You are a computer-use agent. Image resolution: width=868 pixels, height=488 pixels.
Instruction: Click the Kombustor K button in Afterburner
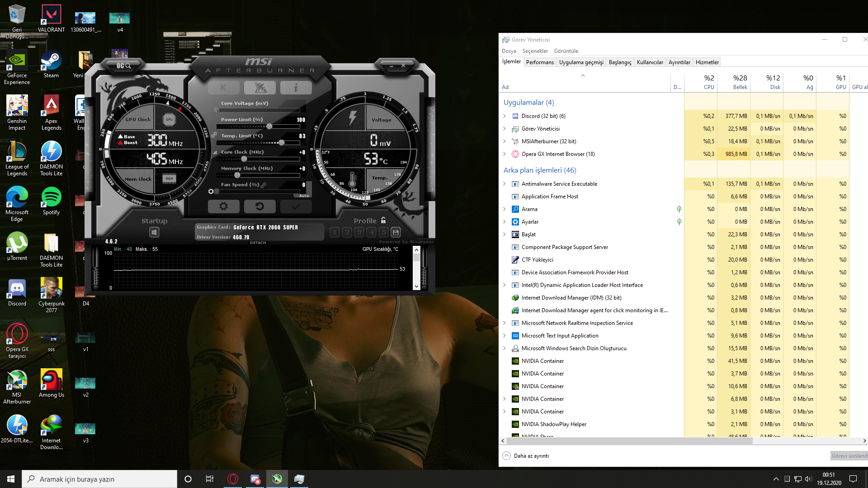pyautogui.click(x=223, y=88)
